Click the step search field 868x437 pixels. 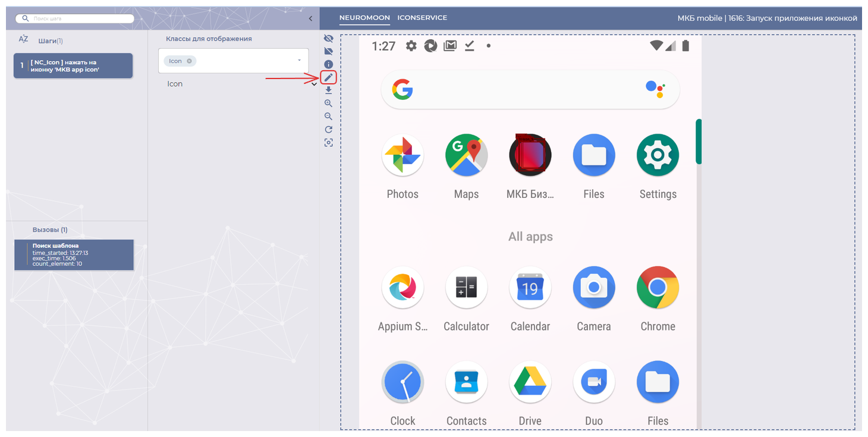click(x=75, y=18)
